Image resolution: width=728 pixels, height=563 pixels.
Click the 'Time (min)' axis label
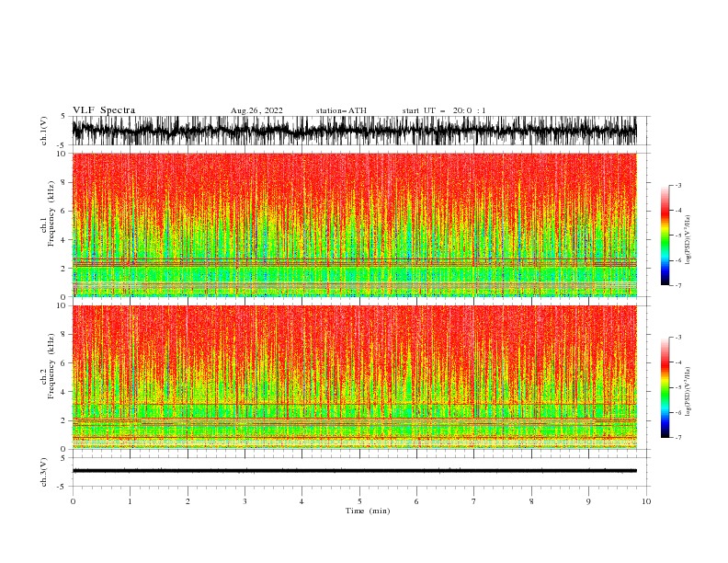pos(368,511)
